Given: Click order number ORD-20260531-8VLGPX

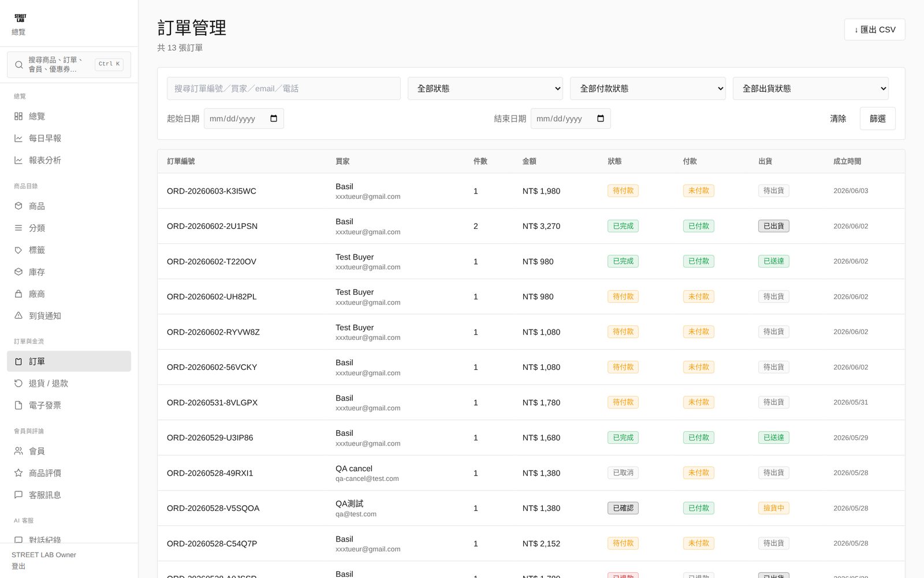Looking at the screenshot, I should (x=212, y=402).
